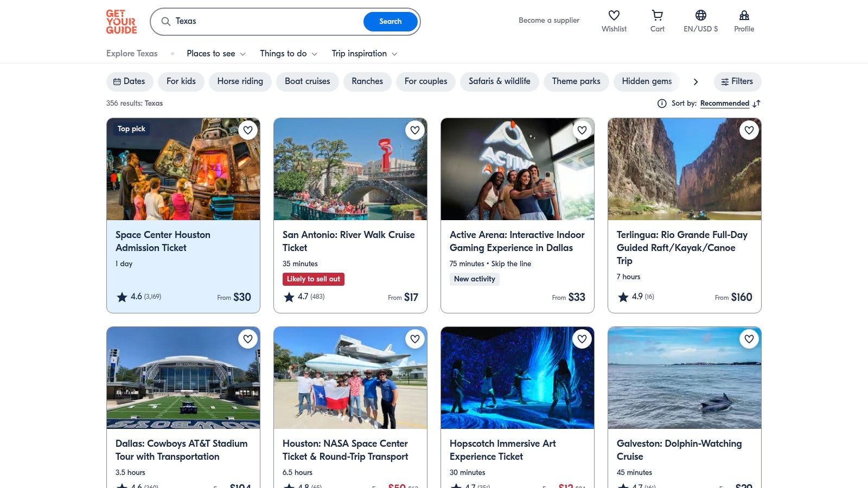
Task: Click the GetYourGuide logo
Action: [122, 21]
